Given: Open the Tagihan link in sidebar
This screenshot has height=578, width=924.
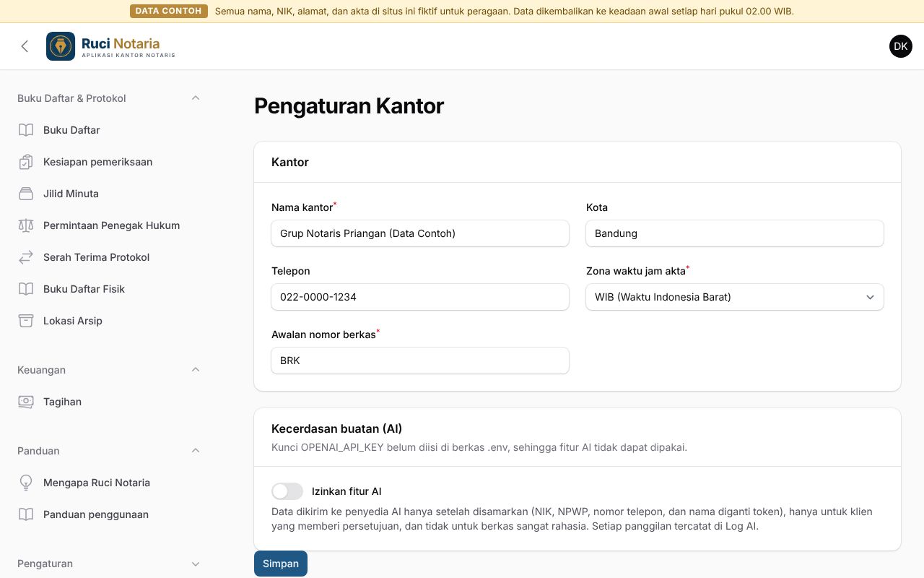Looking at the screenshot, I should (x=110, y=402).
